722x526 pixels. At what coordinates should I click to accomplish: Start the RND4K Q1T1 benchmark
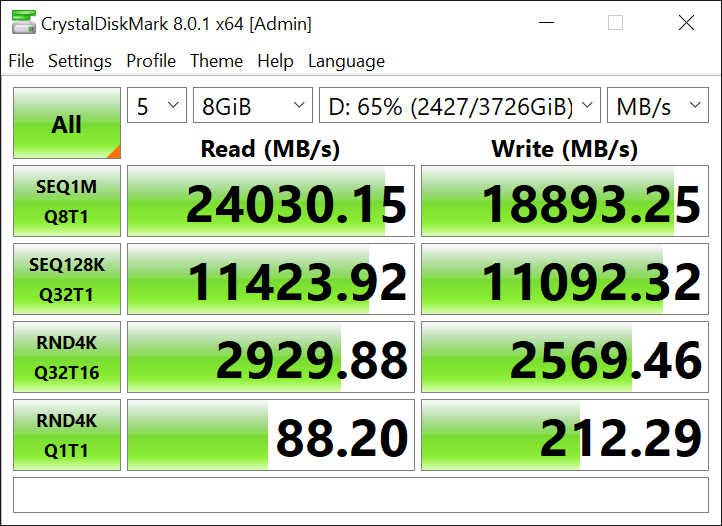click(x=67, y=435)
